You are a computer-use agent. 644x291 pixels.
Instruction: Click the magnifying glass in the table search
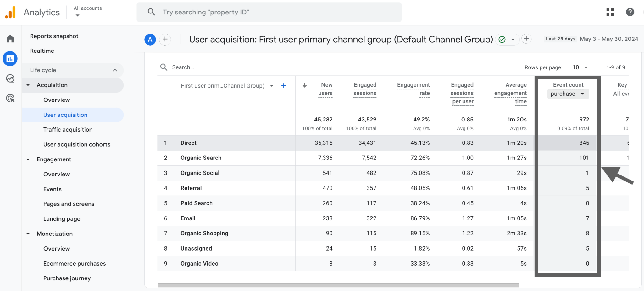point(164,67)
